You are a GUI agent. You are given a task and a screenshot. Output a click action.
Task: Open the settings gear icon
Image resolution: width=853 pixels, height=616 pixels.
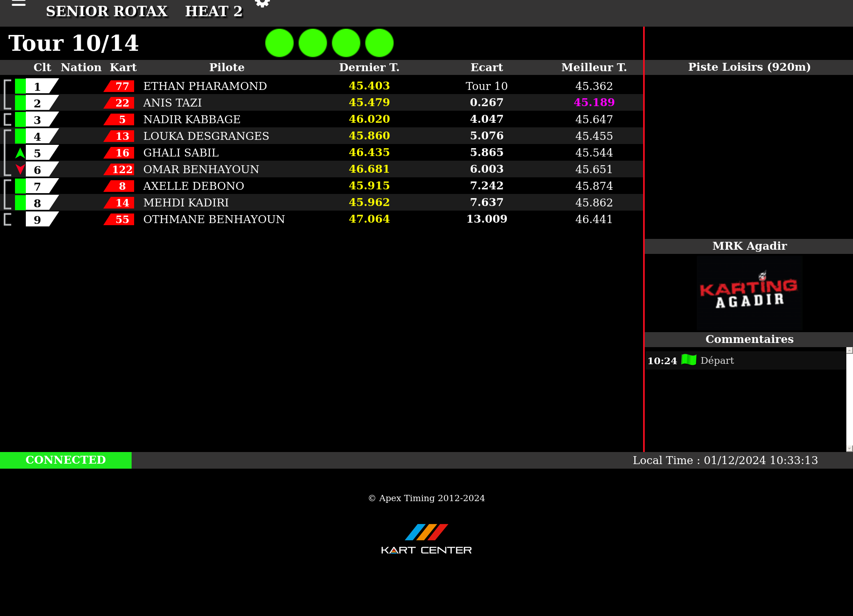tap(262, 3)
